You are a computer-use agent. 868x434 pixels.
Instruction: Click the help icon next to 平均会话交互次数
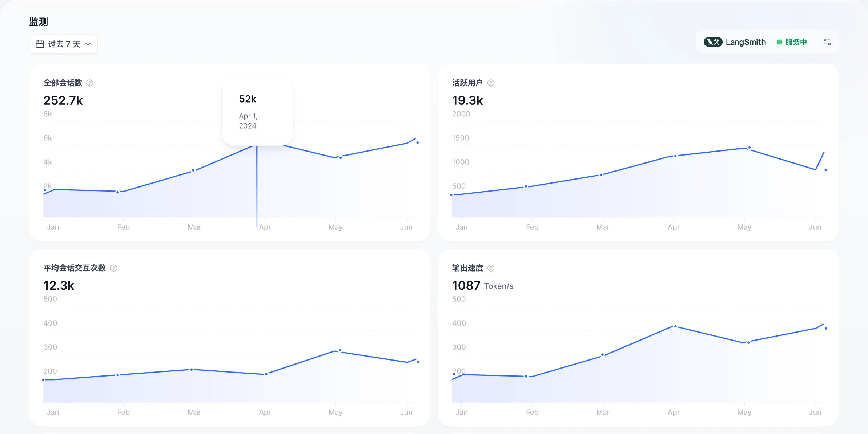(x=114, y=268)
